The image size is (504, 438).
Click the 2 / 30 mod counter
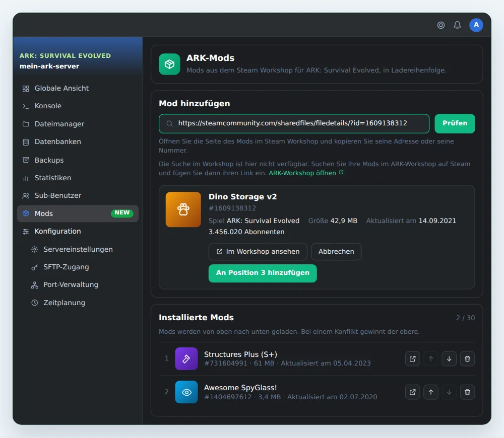pos(465,318)
